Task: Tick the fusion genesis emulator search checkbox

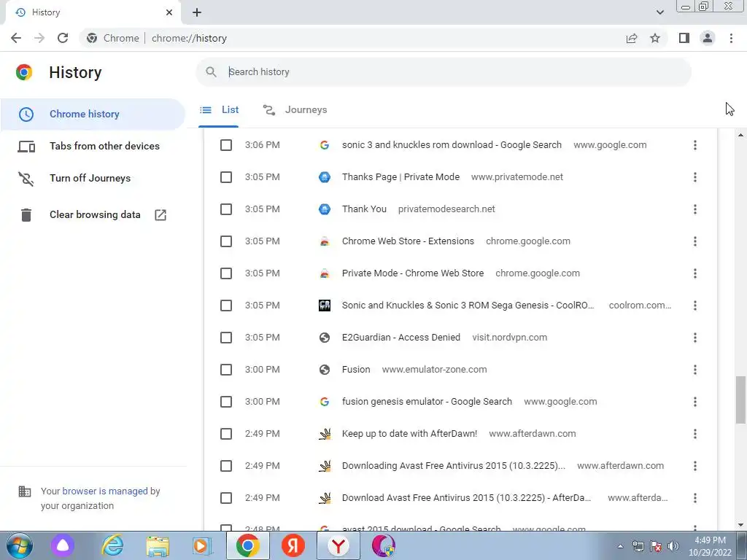Action: (226, 402)
